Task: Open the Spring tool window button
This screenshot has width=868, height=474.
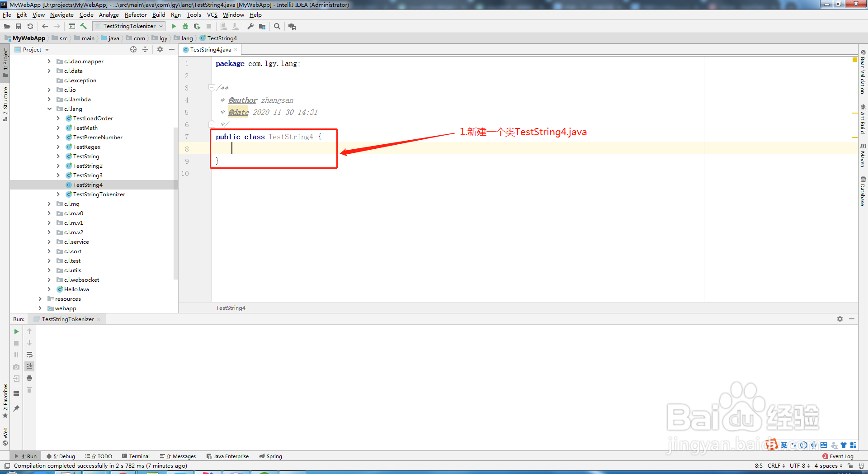Action: [x=270, y=456]
